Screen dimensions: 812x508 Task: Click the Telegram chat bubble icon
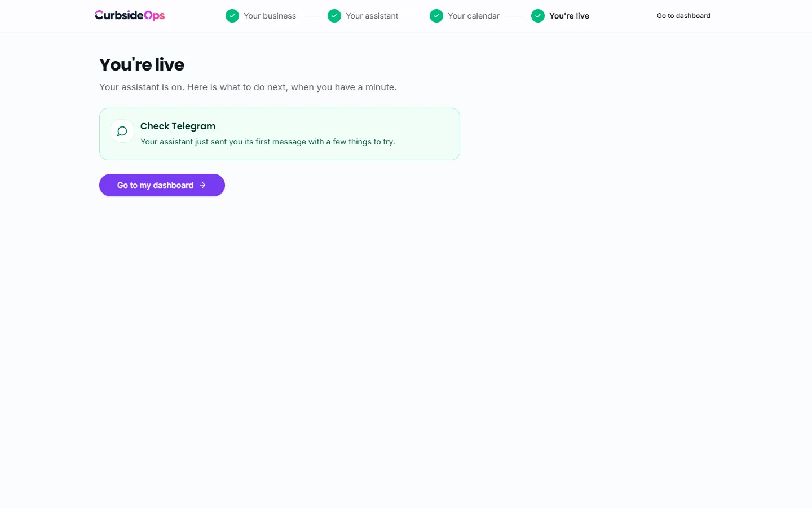[122, 132]
